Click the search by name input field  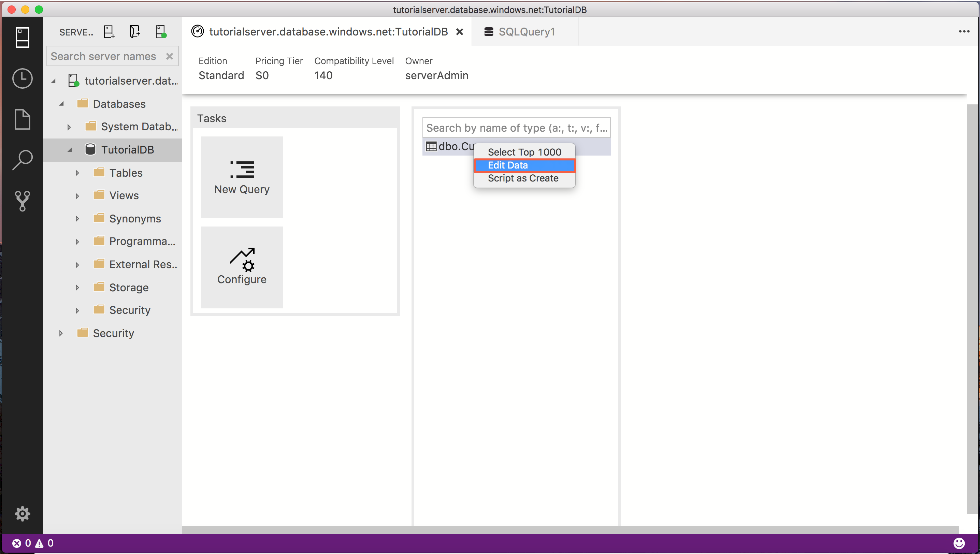click(x=516, y=128)
